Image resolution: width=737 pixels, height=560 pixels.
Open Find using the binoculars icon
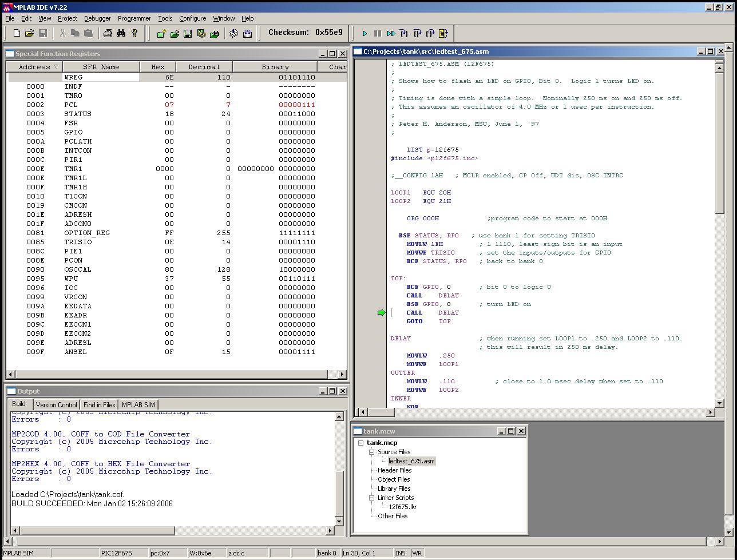[121, 33]
